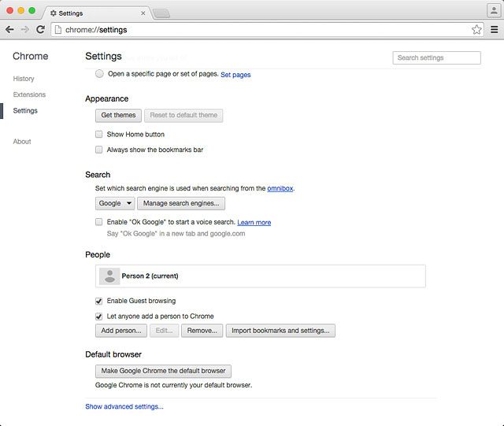Select the Person 2 (current) row
This screenshot has height=426, width=504.
(261, 276)
